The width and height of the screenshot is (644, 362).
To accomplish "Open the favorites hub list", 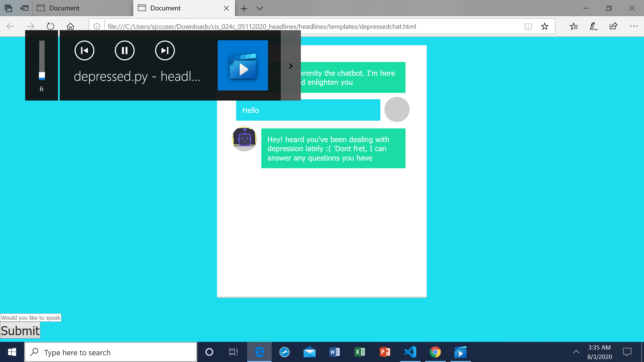I will pos(574,26).
